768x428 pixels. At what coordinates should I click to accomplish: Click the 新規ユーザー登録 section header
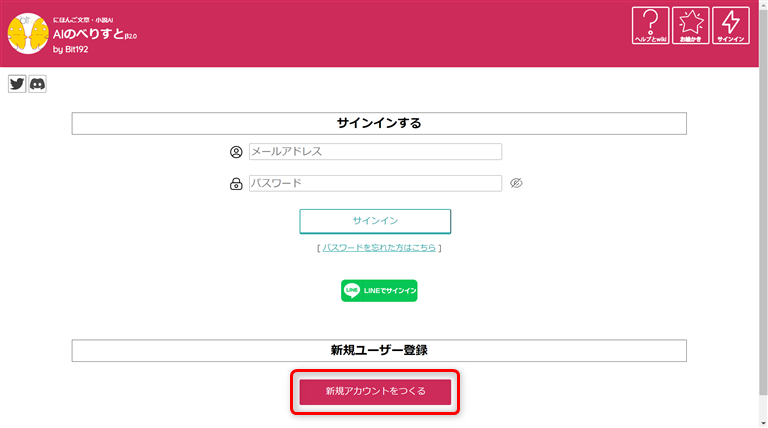[379, 350]
